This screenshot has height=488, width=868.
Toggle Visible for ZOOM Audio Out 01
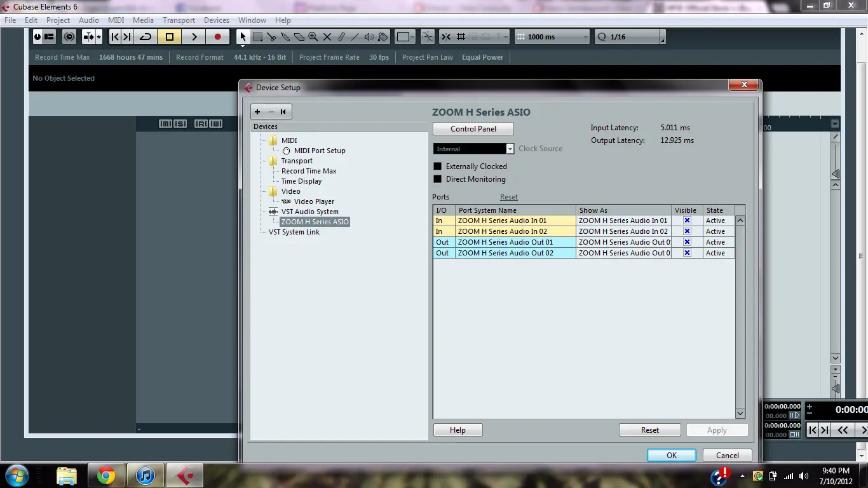tap(687, 242)
